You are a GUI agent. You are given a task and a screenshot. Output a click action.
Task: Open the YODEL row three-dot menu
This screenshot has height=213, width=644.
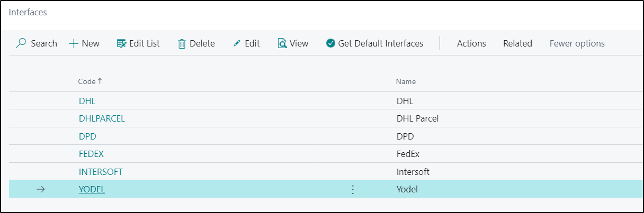353,189
